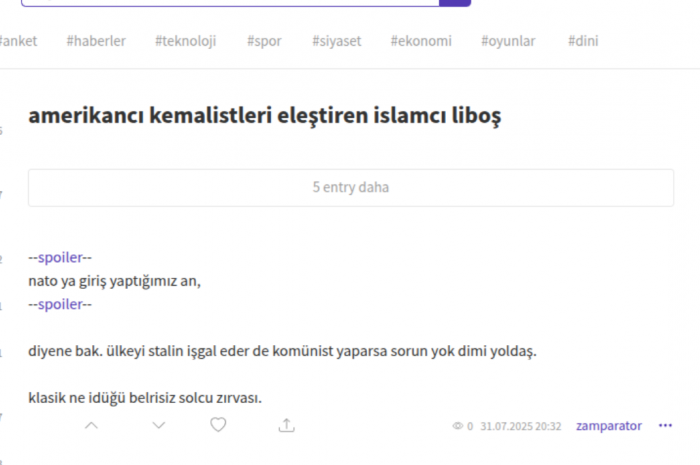Screen dimensions: 700x465
Task: Click the purple search button at top
Action: point(455,2)
